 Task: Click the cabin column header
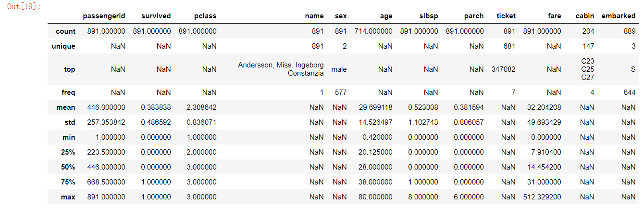(x=584, y=16)
